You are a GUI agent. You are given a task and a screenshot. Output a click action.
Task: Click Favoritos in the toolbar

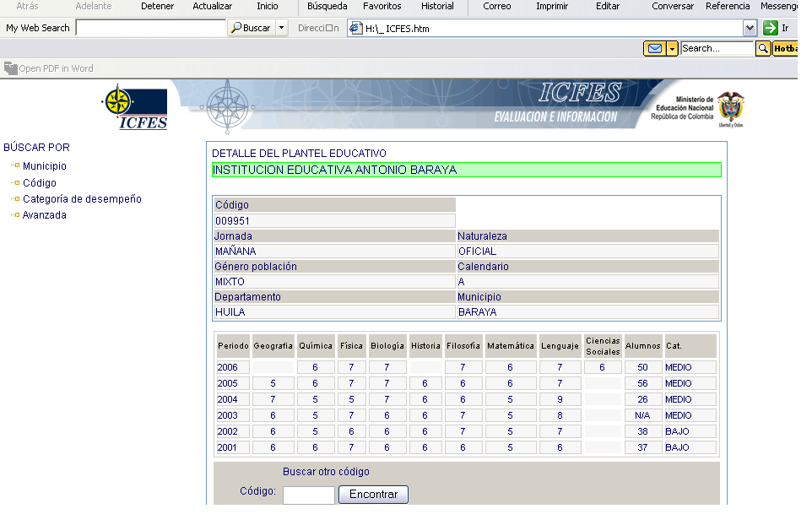(x=382, y=6)
